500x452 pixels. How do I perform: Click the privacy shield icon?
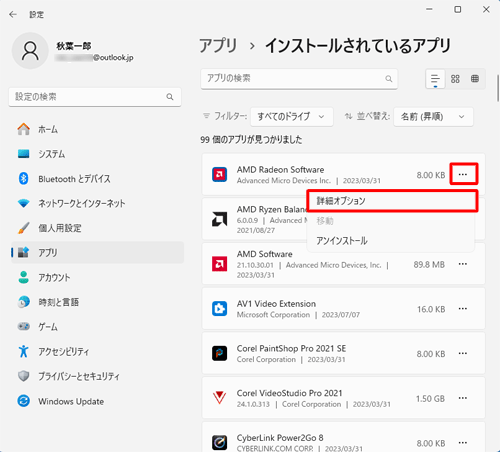click(24, 376)
